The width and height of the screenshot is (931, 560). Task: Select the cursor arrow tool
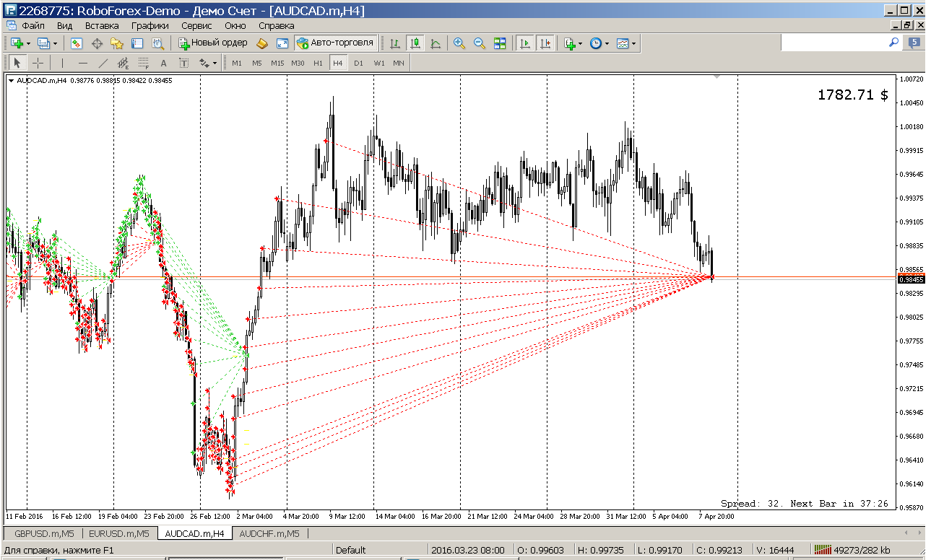coord(17,63)
